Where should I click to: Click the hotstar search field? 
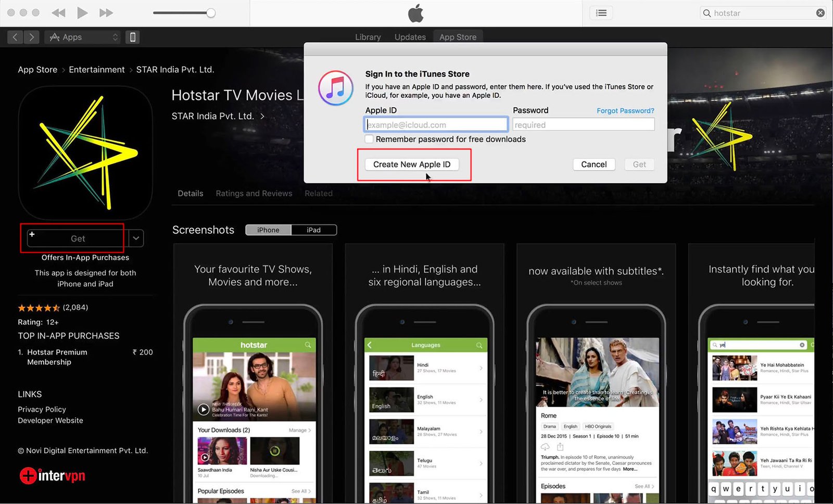click(763, 13)
